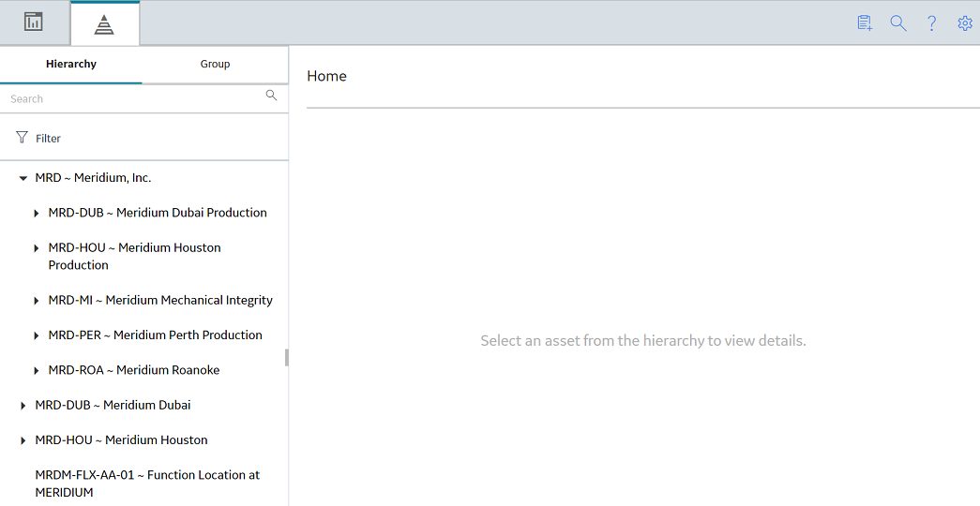
Task: Switch to the Group tab
Action: [215, 64]
